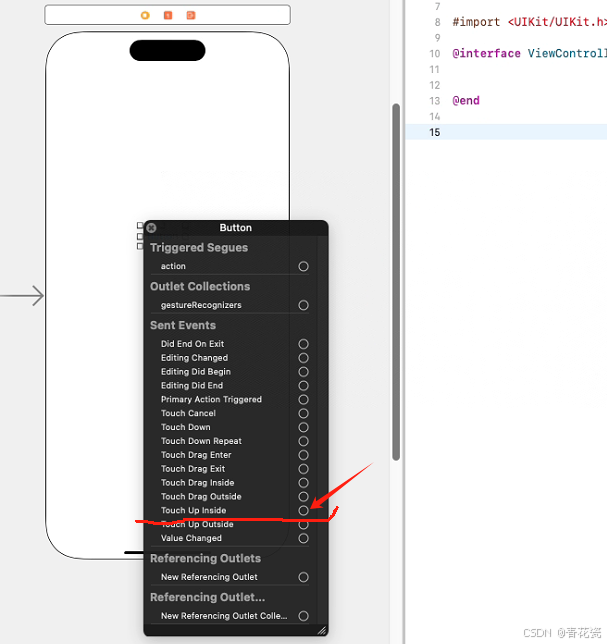The height and width of the screenshot is (644, 607).
Task: Click the Touch Cancel connection circle
Action: click(x=304, y=413)
